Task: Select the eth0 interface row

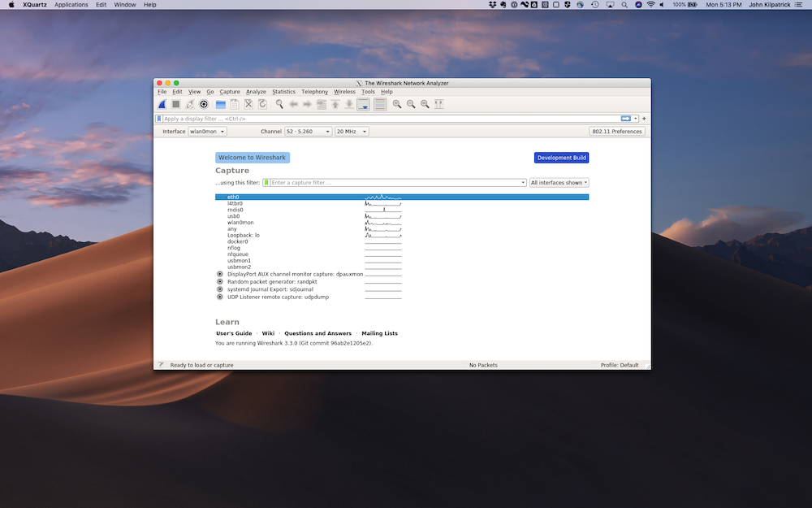Action: pyautogui.click(x=402, y=197)
